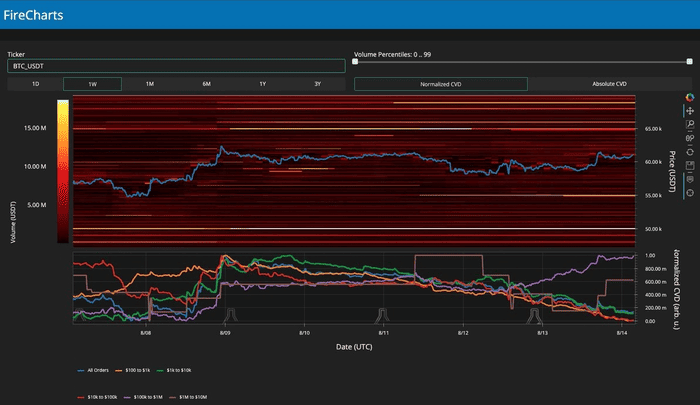
Task: Click the Ticker field showing BTC_USDT
Action: [176, 66]
